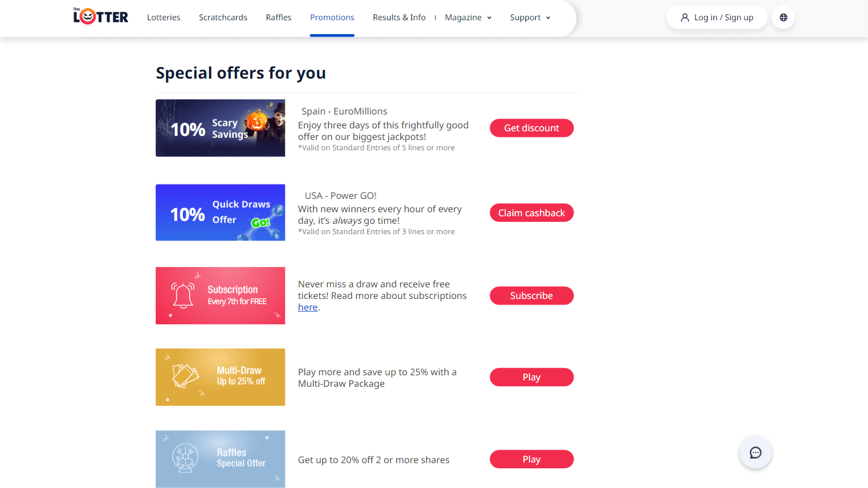The height and width of the screenshot is (488, 868).
Task: Select the Promotions tab
Action: (x=332, y=17)
